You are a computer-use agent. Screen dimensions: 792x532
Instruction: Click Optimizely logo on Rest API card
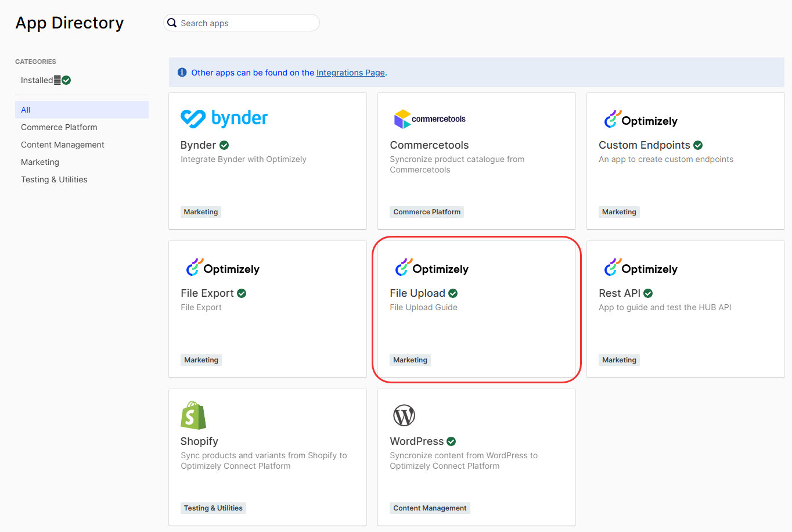tap(641, 268)
